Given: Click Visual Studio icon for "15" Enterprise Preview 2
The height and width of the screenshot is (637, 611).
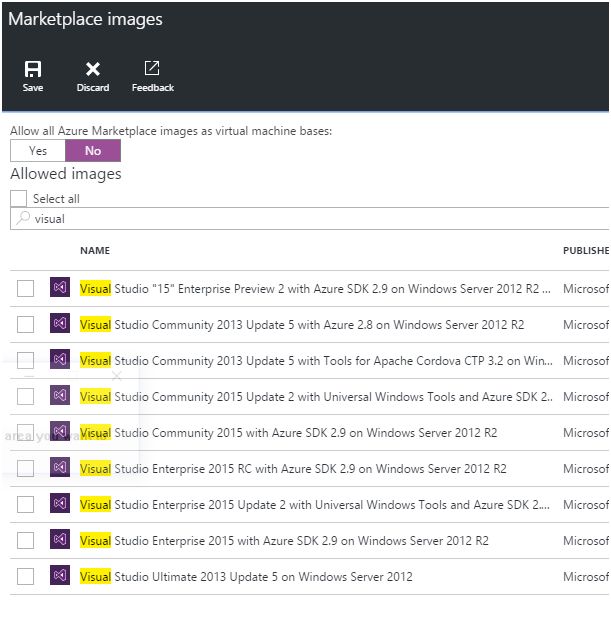Looking at the screenshot, I should point(60,289).
